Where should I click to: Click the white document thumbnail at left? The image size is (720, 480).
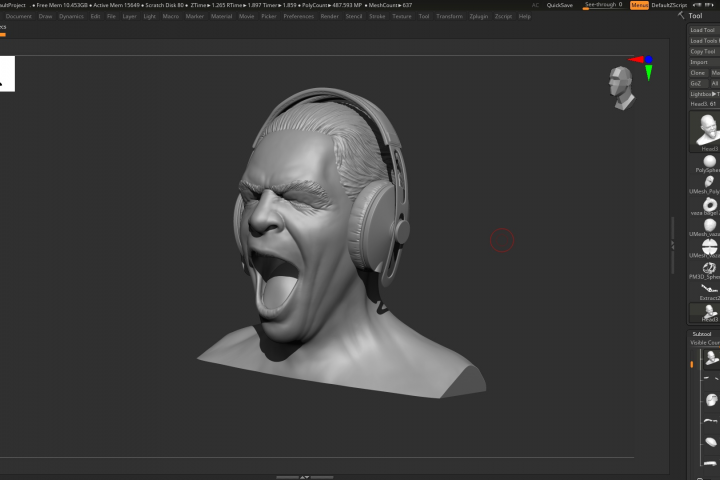point(7,73)
